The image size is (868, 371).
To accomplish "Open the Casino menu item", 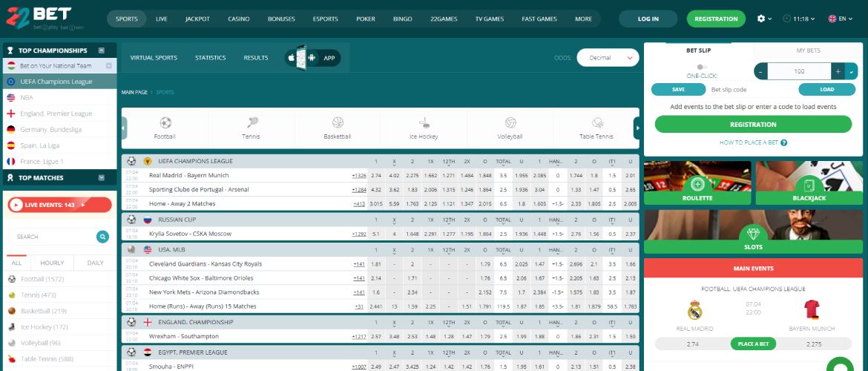I will 239,19.
